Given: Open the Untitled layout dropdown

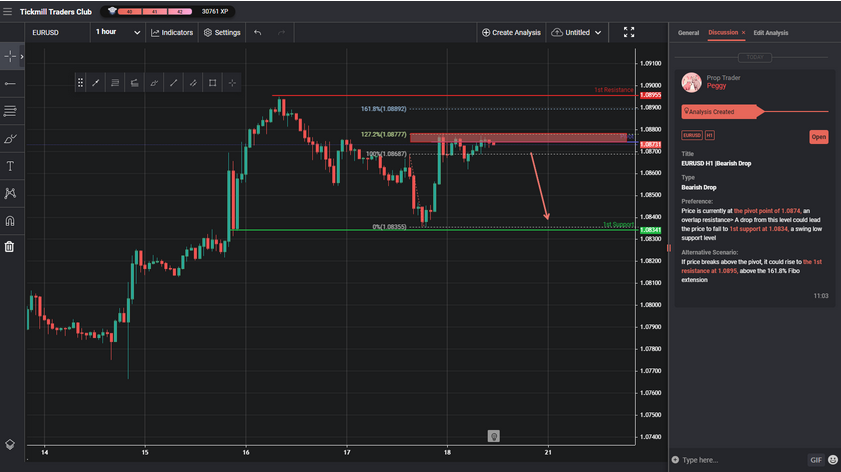Looking at the screenshot, I should (x=576, y=32).
